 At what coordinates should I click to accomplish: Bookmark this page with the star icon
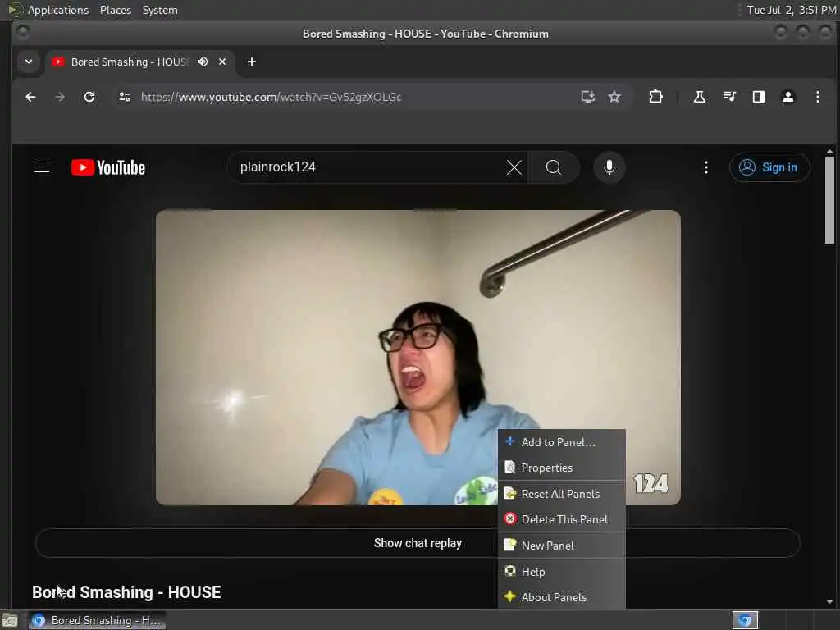(x=614, y=97)
